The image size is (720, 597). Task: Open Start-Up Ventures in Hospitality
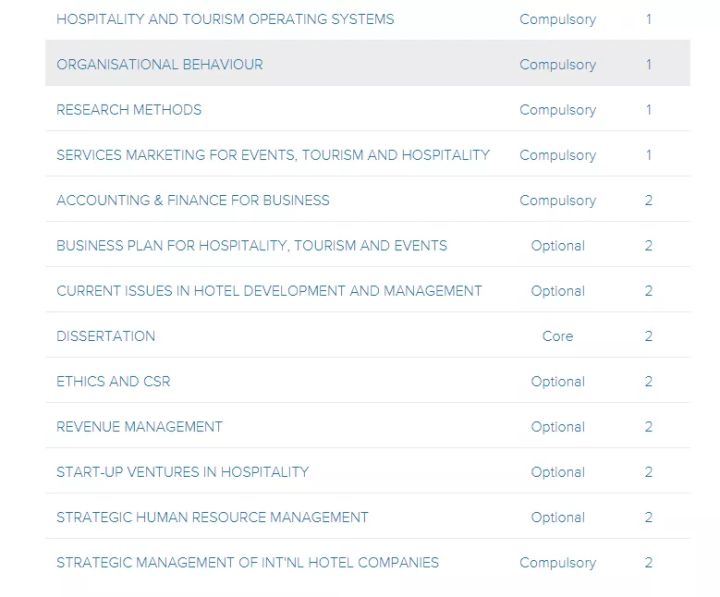(182, 472)
